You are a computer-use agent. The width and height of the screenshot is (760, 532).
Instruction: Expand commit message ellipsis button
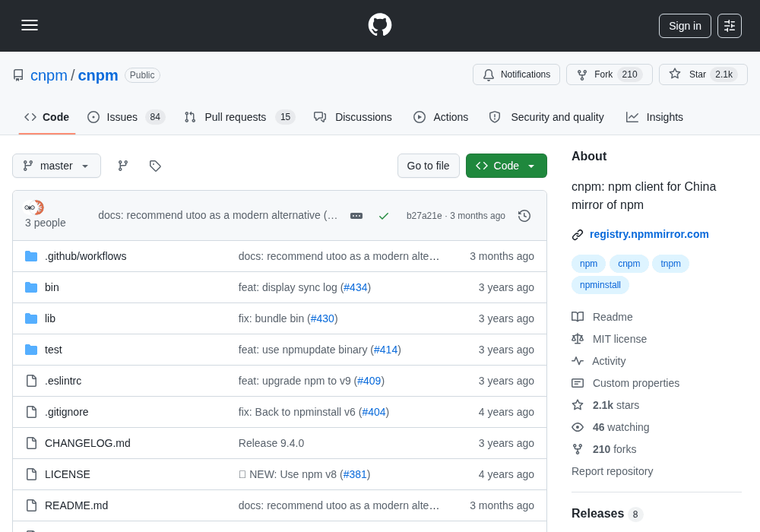point(356,216)
